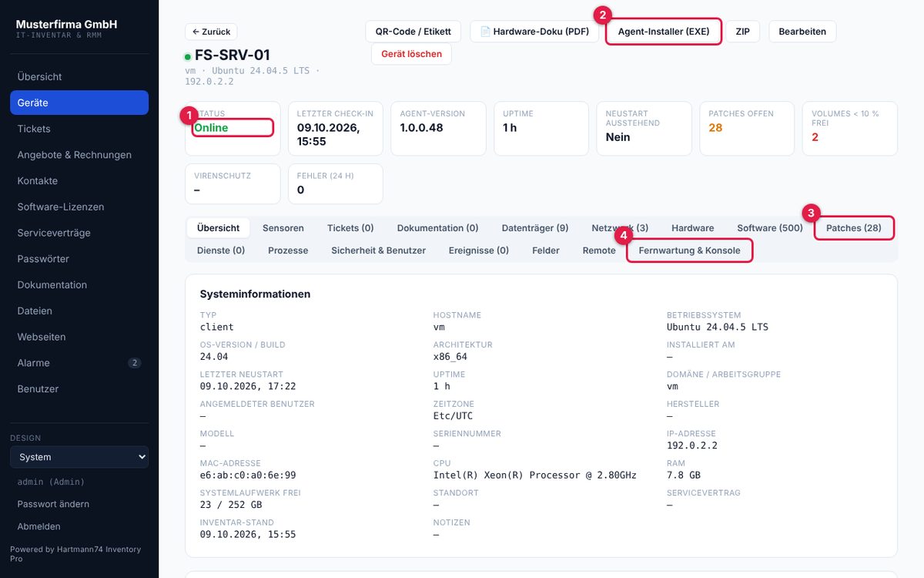This screenshot has height=578, width=924.
Task: Click the Passwort ändern link
Action: [53, 504]
